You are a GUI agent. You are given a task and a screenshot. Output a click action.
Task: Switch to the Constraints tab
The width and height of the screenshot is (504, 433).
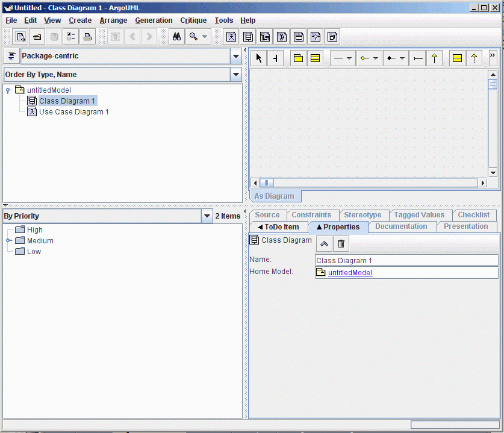[x=311, y=215]
